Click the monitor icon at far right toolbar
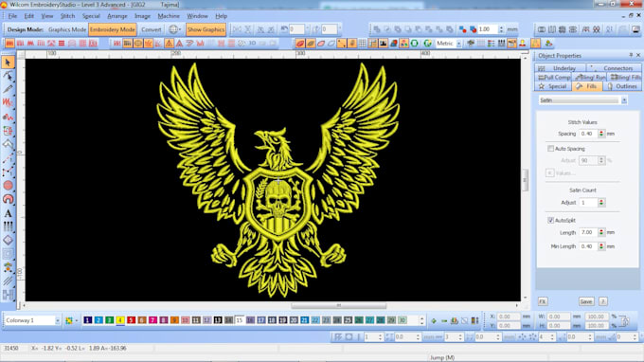Image resolution: width=644 pixels, height=362 pixels. point(635,29)
